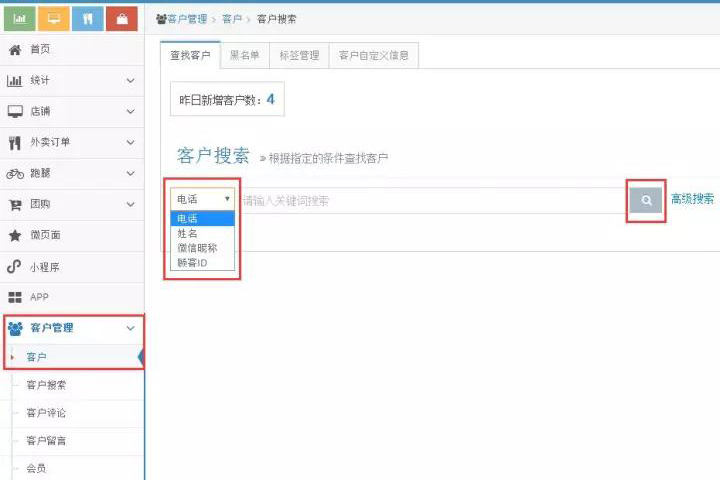The width and height of the screenshot is (720, 480).
Task: Switch to the 查找客户 tab
Action: [x=190, y=56]
